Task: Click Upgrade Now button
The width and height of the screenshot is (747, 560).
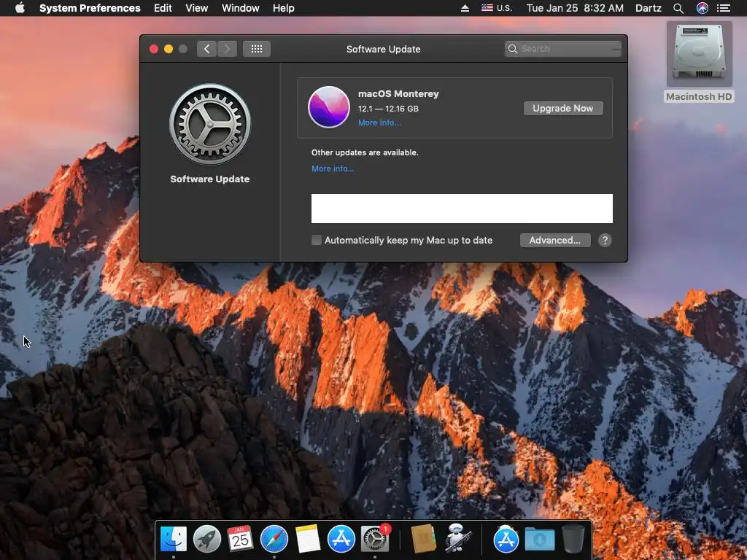Action: click(563, 108)
